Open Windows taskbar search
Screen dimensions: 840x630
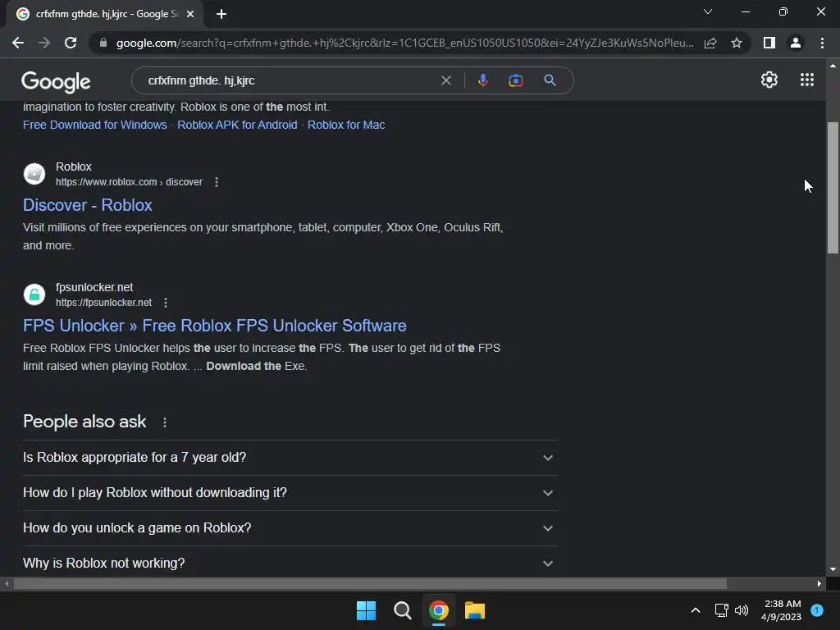pos(402,610)
